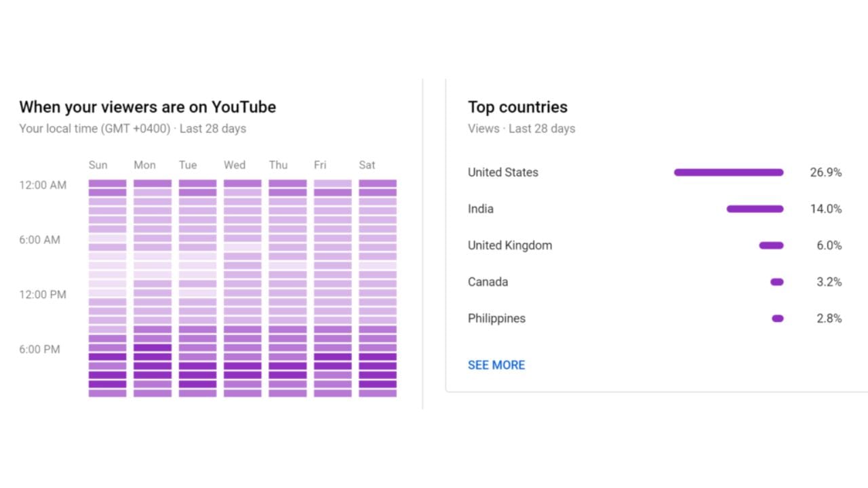This screenshot has width=868, height=488.
Task: Click the India views bar
Action: click(755, 209)
